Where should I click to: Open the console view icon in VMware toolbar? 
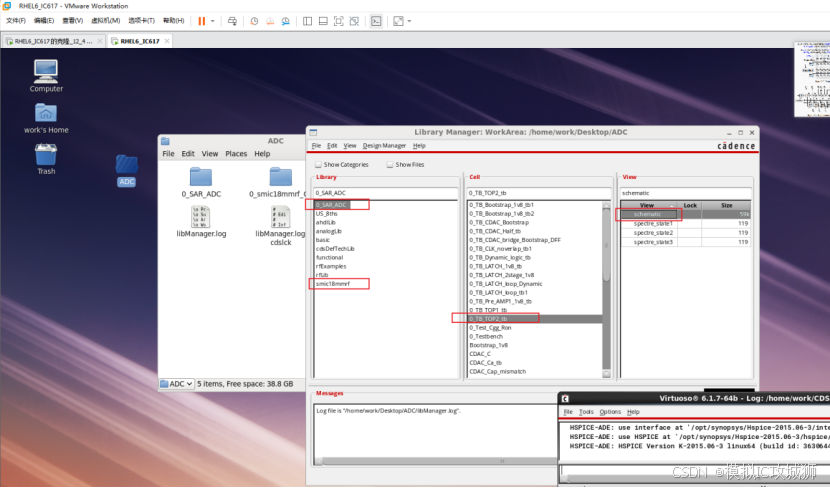tap(376, 21)
